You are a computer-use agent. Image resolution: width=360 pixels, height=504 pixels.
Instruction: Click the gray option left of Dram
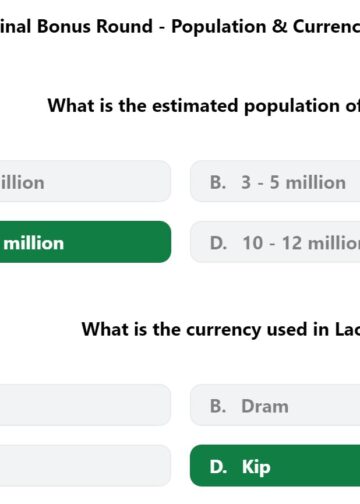(85, 405)
